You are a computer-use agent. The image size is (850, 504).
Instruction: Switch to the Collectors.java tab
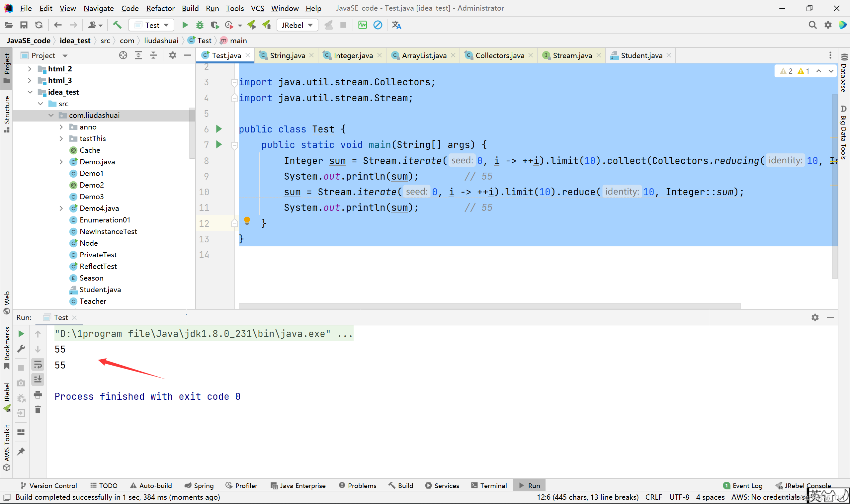pyautogui.click(x=499, y=55)
